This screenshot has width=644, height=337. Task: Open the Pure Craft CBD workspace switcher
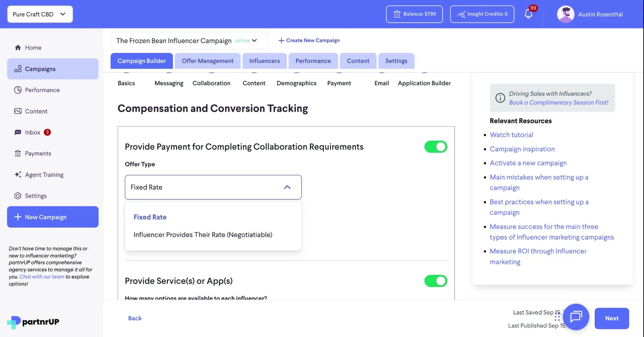tap(40, 14)
